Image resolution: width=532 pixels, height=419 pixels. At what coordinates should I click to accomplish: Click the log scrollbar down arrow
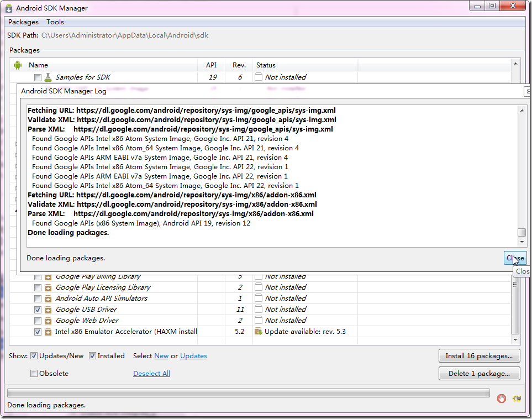[x=522, y=242]
